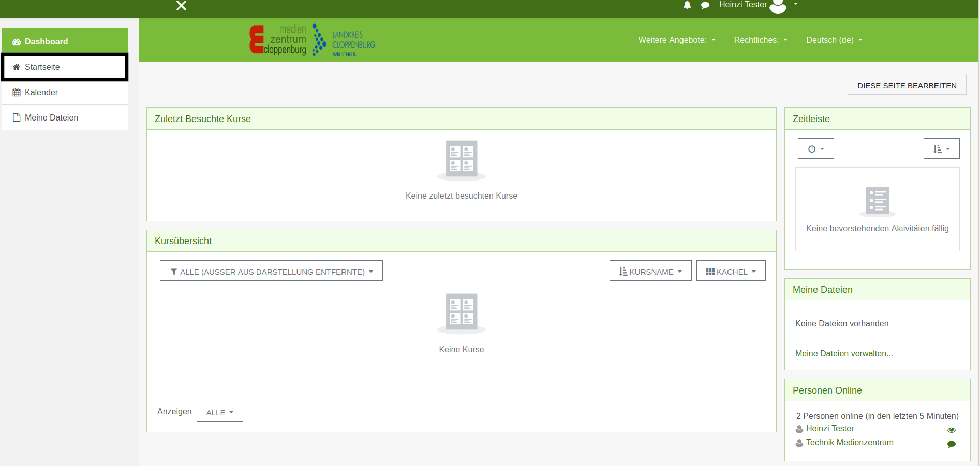Open Deutsch (de) language menu
Screen dimensions: 980x466
click(x=834, y=40)
